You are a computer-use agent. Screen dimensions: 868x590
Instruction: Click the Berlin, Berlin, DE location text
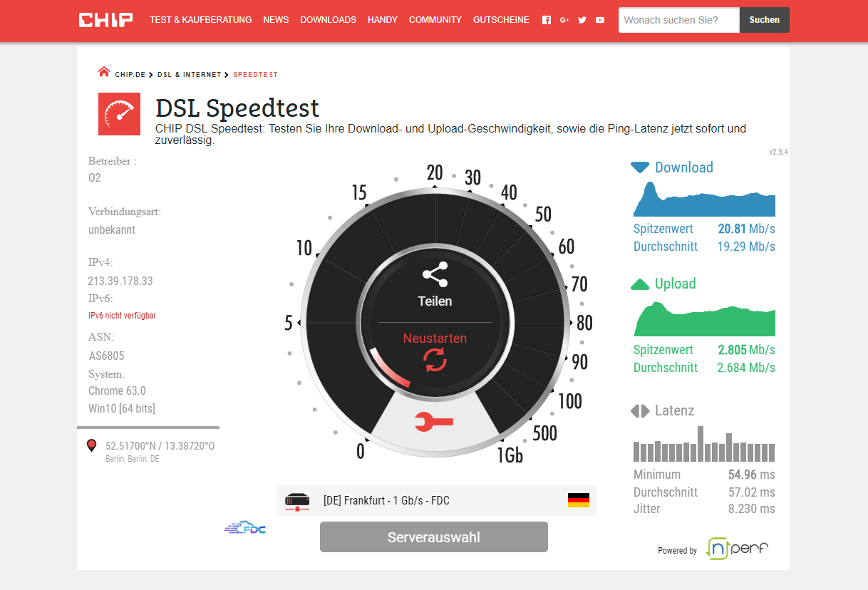click(133, 460)
